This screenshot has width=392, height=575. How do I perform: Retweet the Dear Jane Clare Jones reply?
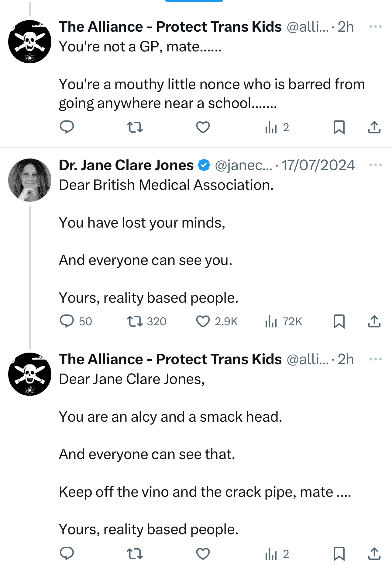click(x=135, y=554)
